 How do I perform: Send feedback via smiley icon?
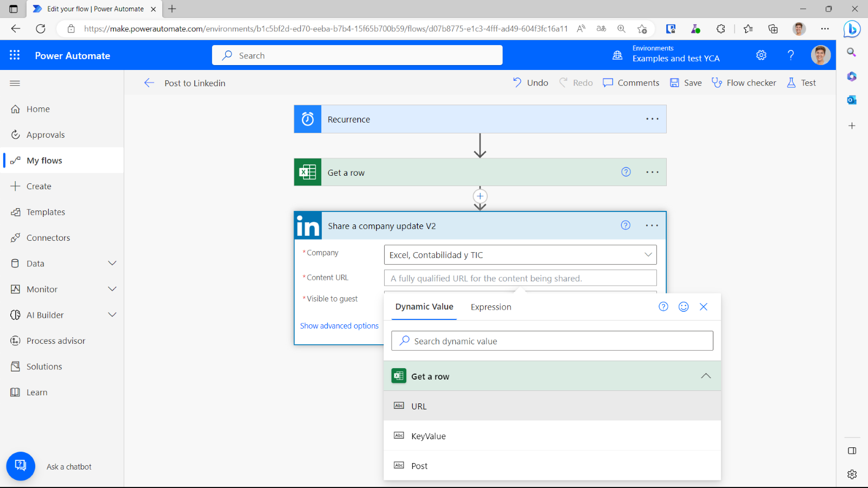[684, 307]
